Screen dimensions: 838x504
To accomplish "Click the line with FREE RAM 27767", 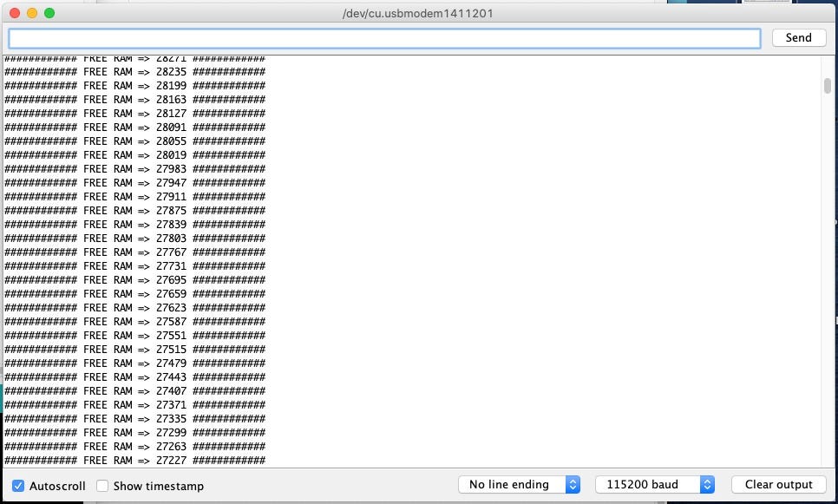I will 134,252.
